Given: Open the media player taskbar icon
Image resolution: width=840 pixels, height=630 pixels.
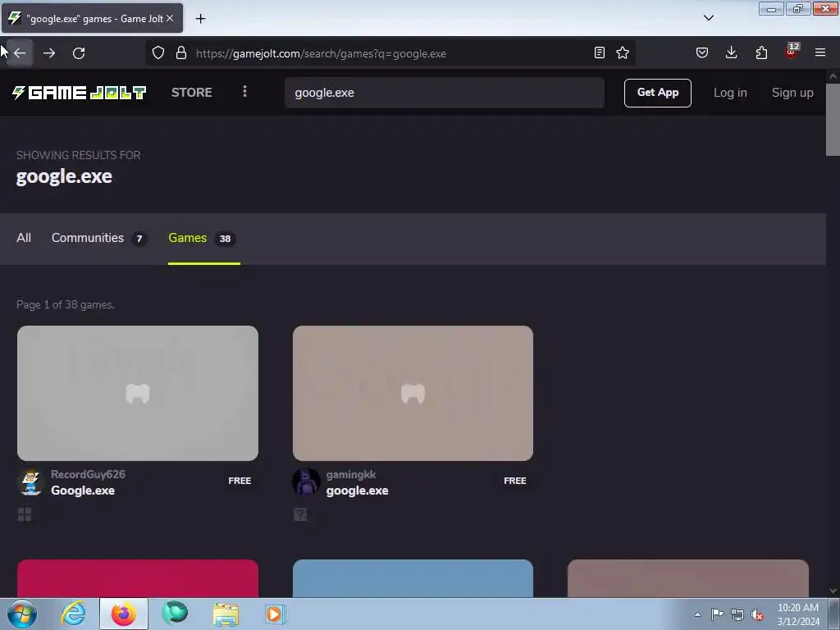Looking at the screenshot, I should (x=276, y=614).
